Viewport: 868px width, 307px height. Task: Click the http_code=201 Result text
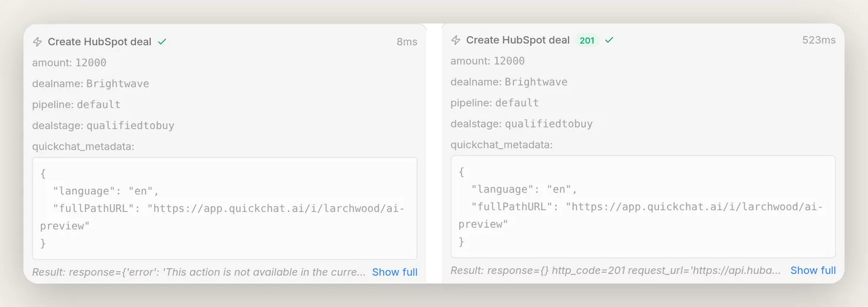click(x=616, y=270)
